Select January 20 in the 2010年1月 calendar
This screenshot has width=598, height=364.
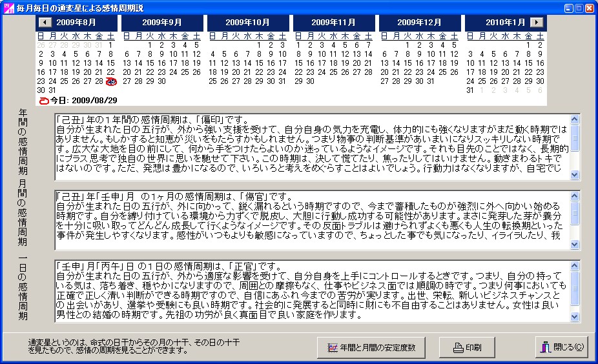505,72
